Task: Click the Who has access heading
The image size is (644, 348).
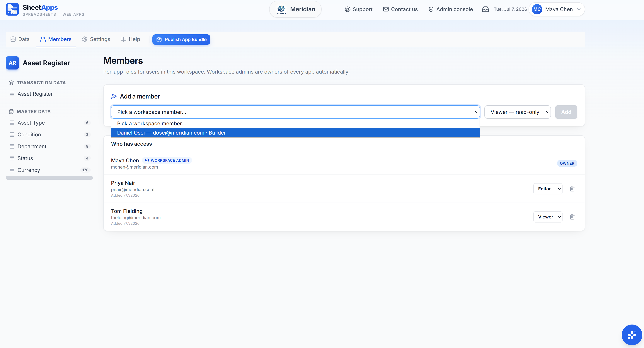Action: coord(131,144)
